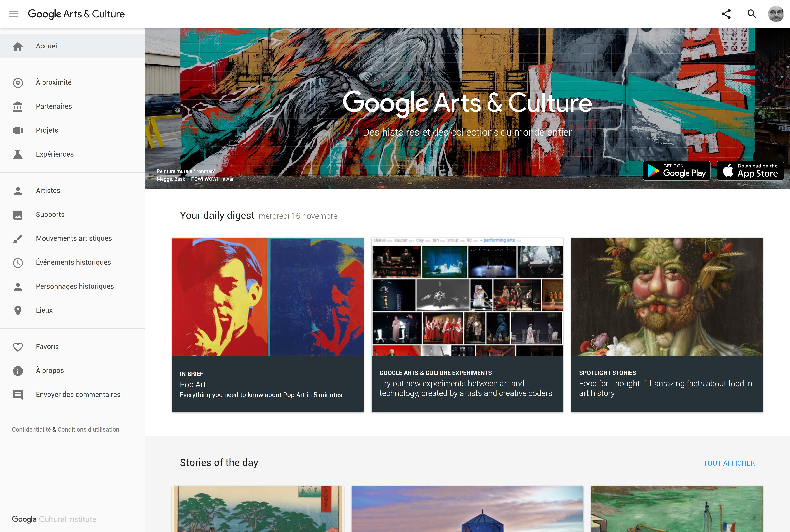This screenshot has height=532, width=790.
Task: Open the Peinture murale "Ironman" caption
Action: (186, 171)
